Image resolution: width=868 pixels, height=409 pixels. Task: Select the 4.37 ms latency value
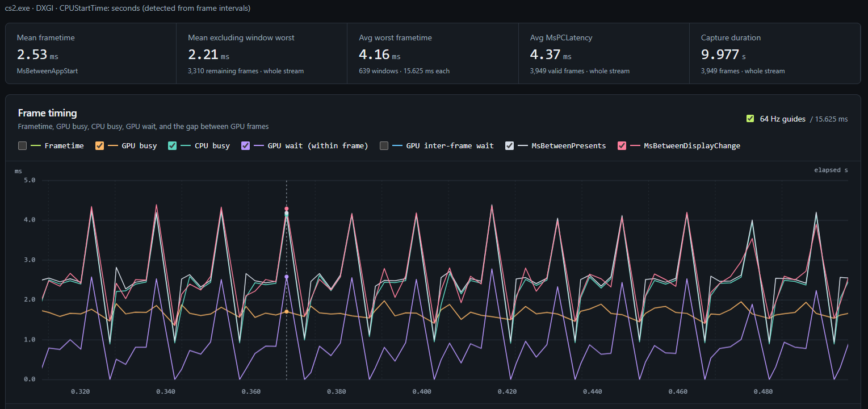[551, 55]
